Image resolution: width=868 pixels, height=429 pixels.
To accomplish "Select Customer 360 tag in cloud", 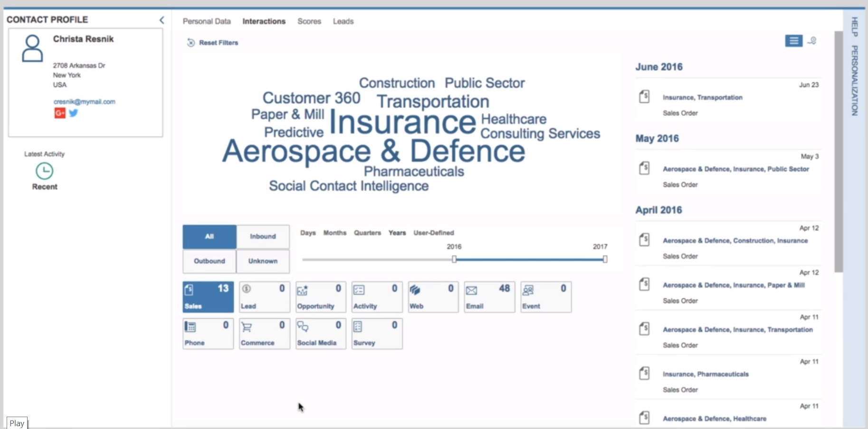I will click(311, 98).
